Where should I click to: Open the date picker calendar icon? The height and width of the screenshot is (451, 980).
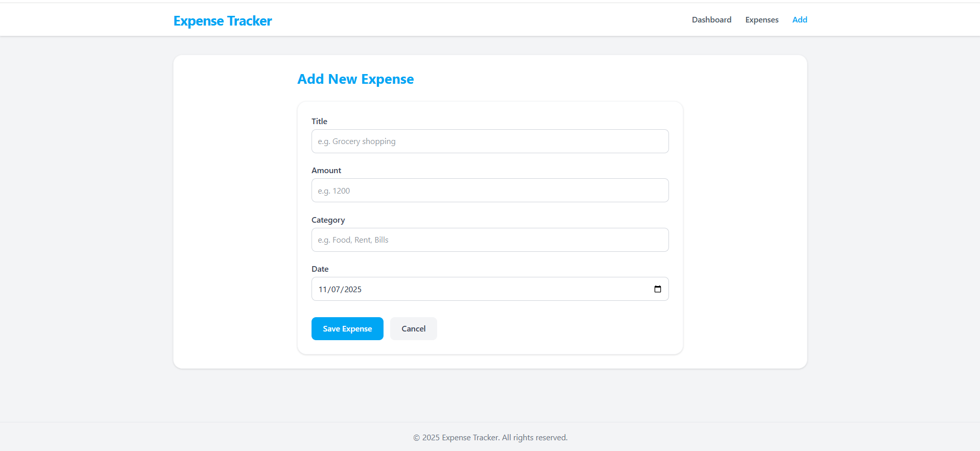[658, 289]
